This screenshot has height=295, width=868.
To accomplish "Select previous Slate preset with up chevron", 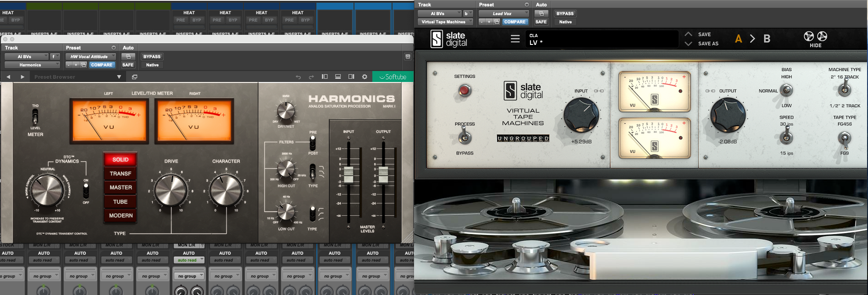I will (x=688, y=34).
